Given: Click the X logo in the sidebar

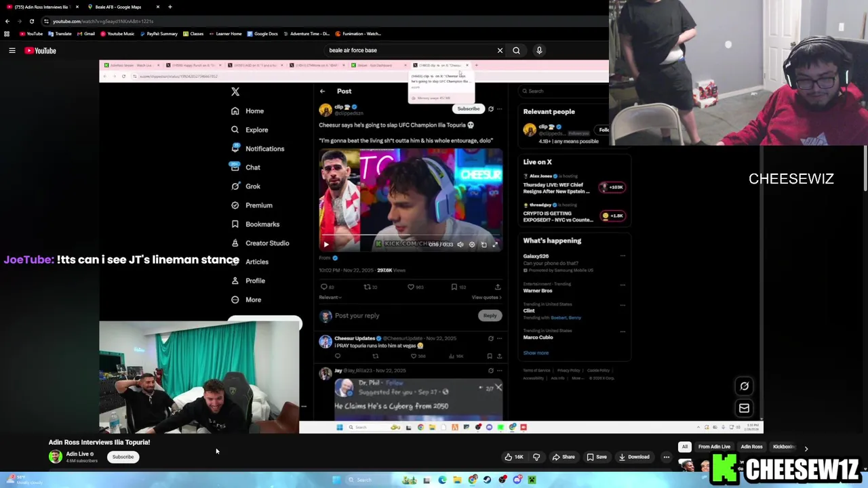Looking at the screenshot, I should 235,91.
